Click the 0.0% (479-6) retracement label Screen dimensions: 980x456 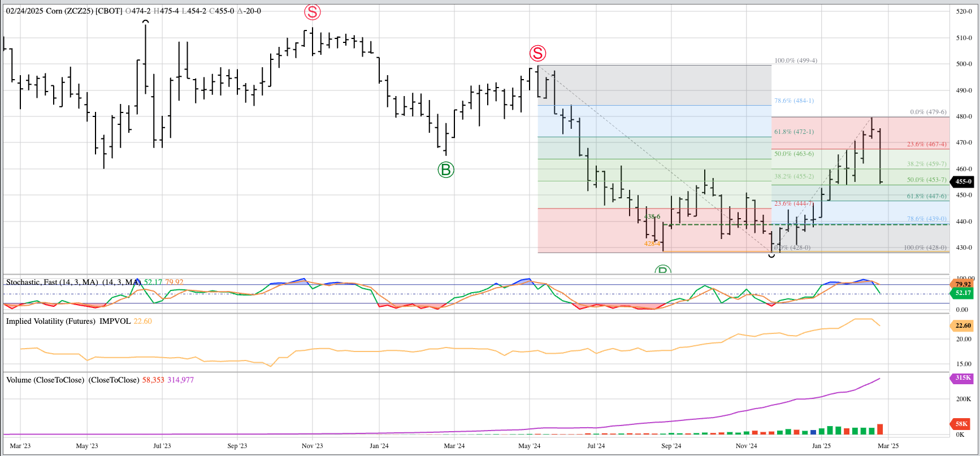point(928,112)
